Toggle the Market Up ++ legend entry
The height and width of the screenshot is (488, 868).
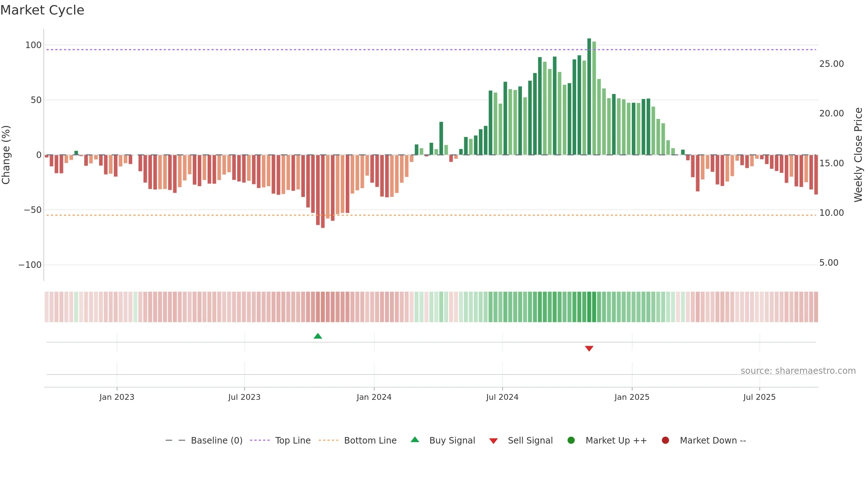(x=607, y=440)
